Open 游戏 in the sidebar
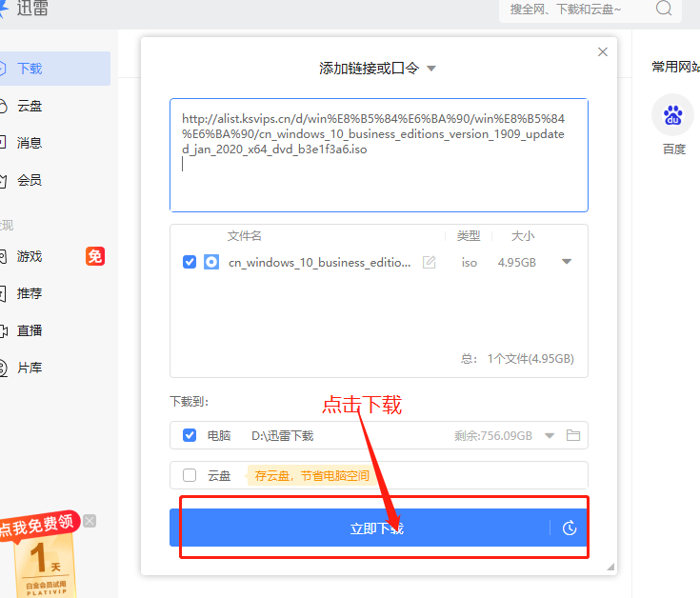Viewport: 700px width, 598px height. [30, 256]
